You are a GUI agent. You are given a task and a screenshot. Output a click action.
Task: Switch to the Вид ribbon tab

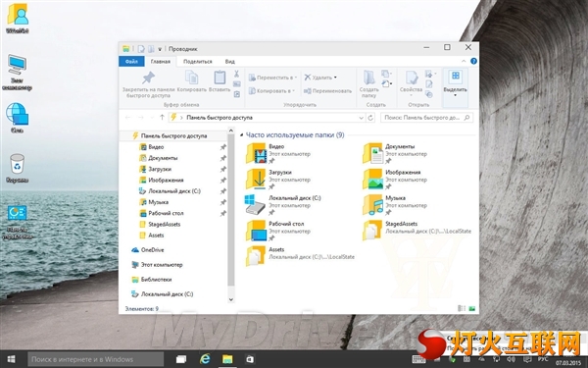(230, 61)
